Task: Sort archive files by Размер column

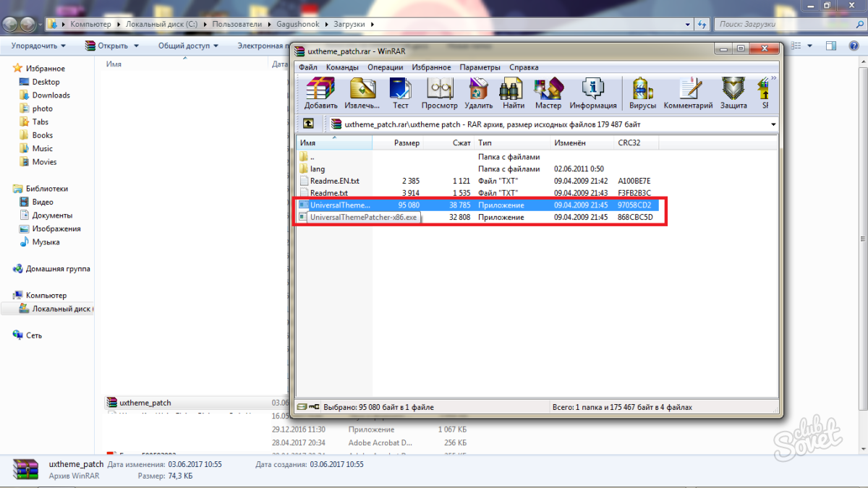Action: [407, 143]
